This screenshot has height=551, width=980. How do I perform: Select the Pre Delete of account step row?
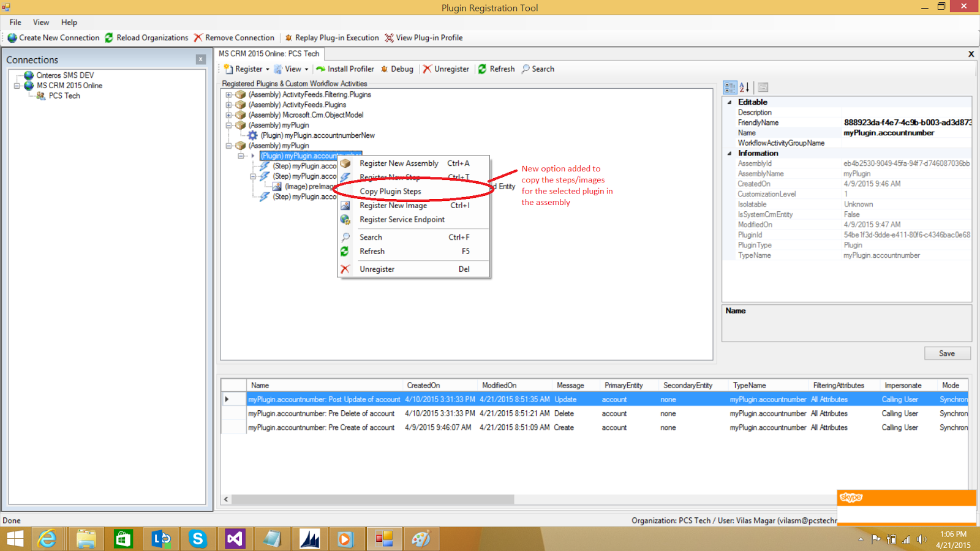(x=321, y=413)
